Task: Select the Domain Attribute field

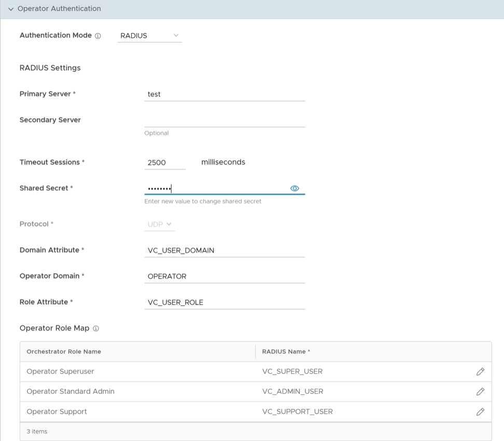Action: (224, 250)
